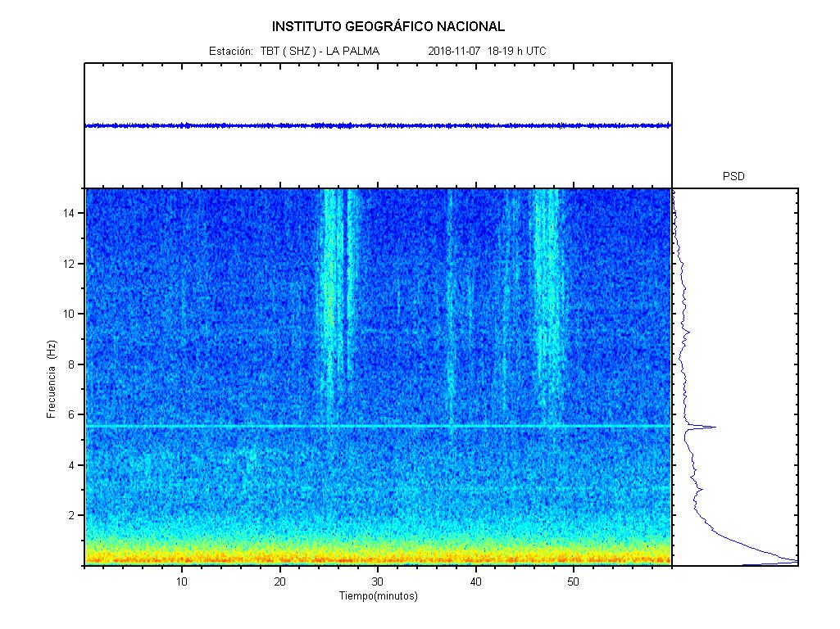The width and height of the screenshot is (840, 629).
Task: Click the 12 Hz frequency tick label
Action: 71,264
